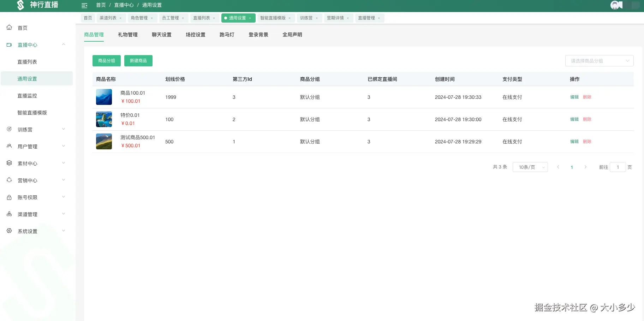This screenshot has width=644, height=321.
Task: Expand the 系统设置 sidebar menu
Action: coord(64,231)
